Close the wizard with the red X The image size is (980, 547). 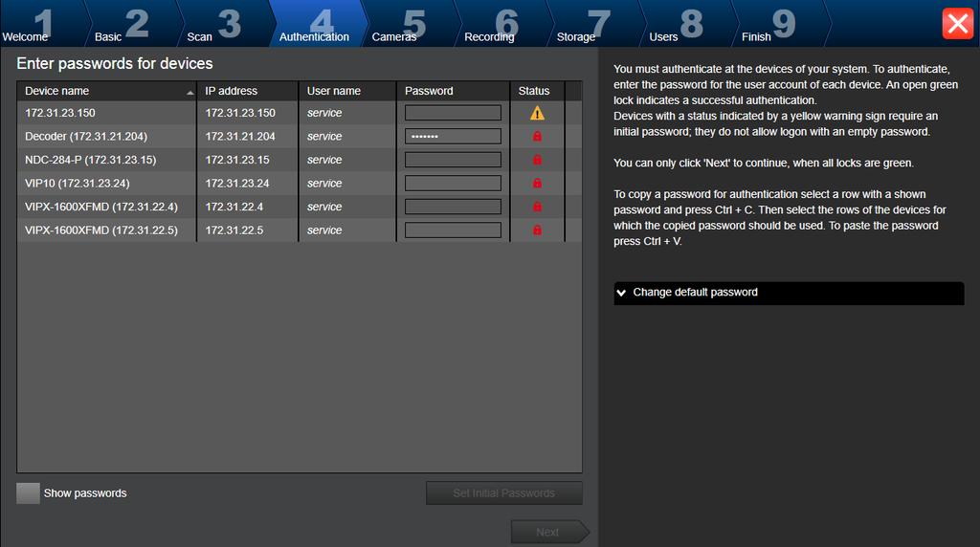957,24
